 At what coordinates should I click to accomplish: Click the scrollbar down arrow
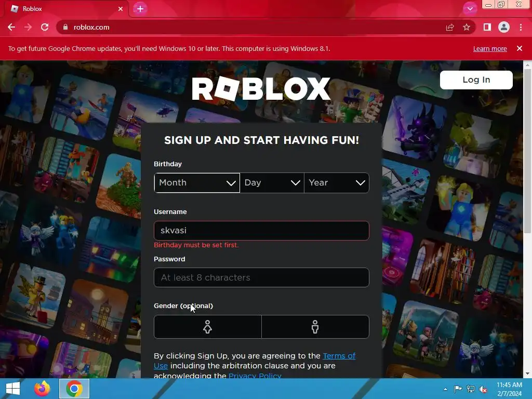coord(527,374)
